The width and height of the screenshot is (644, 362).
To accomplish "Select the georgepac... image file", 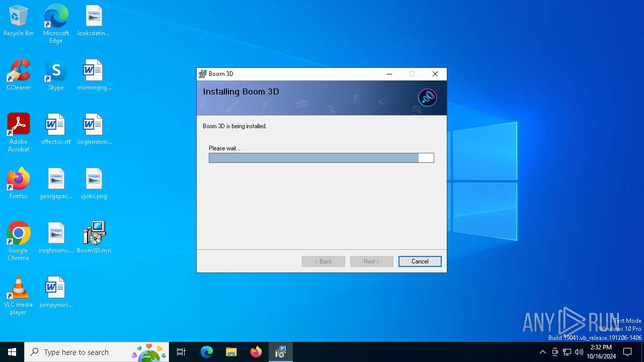I will [x=56, y=184].
